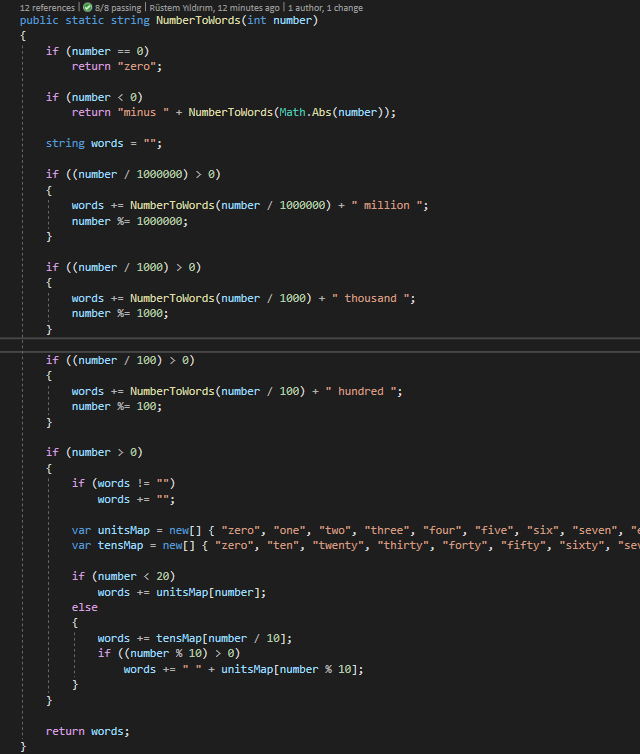Click the 'number %= 100;' statement
Viewport: 640px width, 754px height.
117,406
